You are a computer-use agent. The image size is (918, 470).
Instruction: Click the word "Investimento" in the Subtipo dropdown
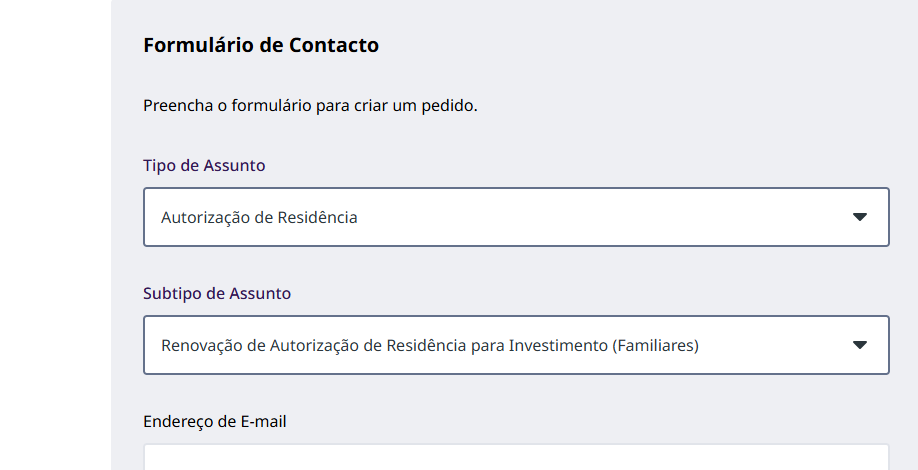[x=556, y=345]
